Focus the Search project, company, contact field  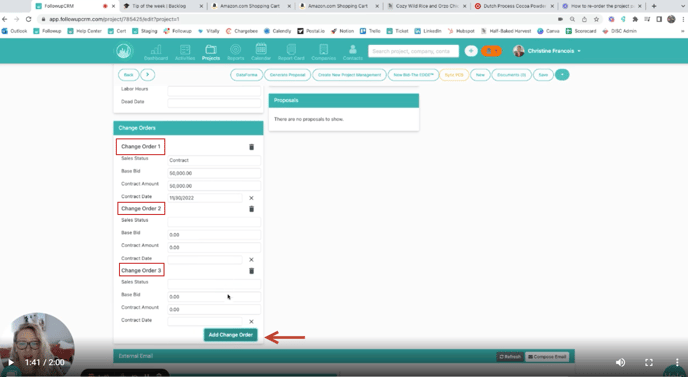click(x=413, y=51)
